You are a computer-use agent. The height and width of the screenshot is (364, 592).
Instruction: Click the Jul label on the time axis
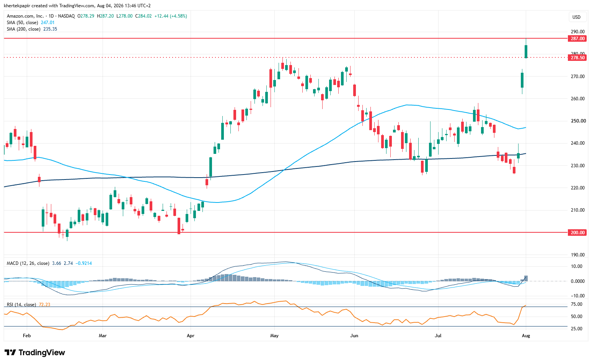tap(438, 336)
